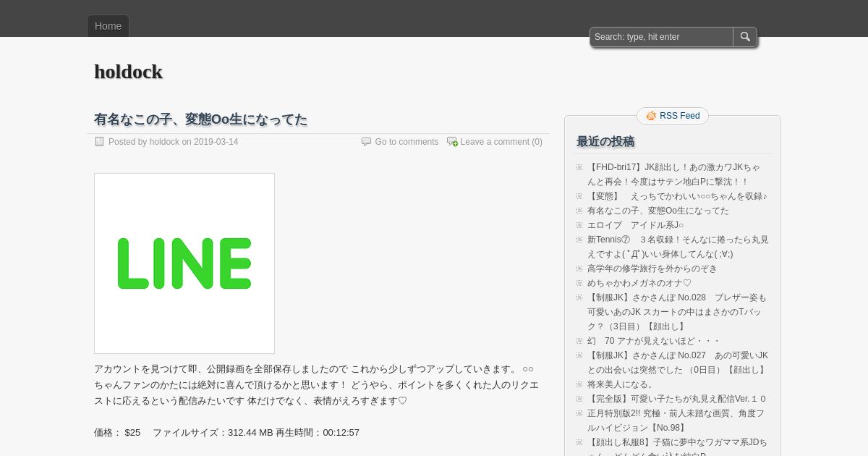Image resolution: width=868 pixels, height=456 pixels.
Task: Click the orange RSS feed icon
Action: click(651, 116)
